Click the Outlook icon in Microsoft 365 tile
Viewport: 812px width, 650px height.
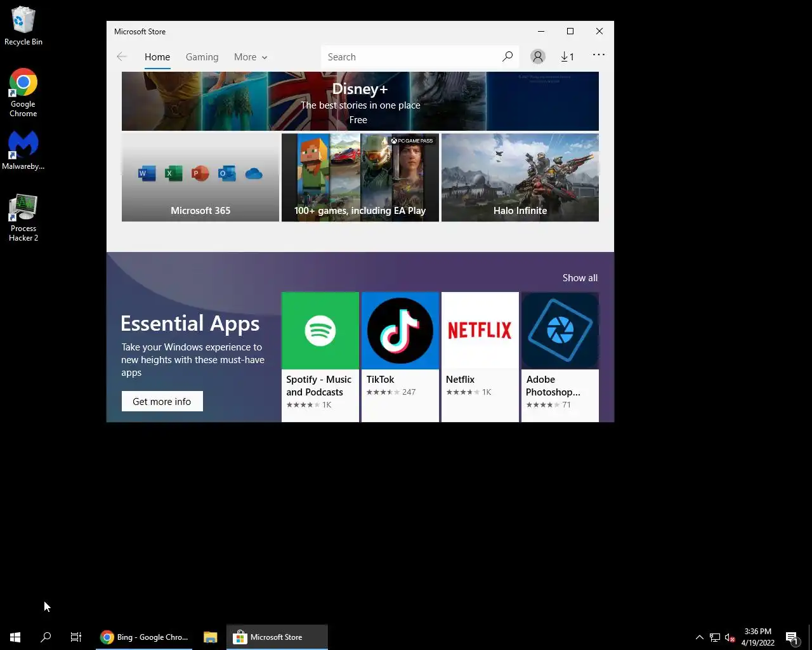point(226,173)
